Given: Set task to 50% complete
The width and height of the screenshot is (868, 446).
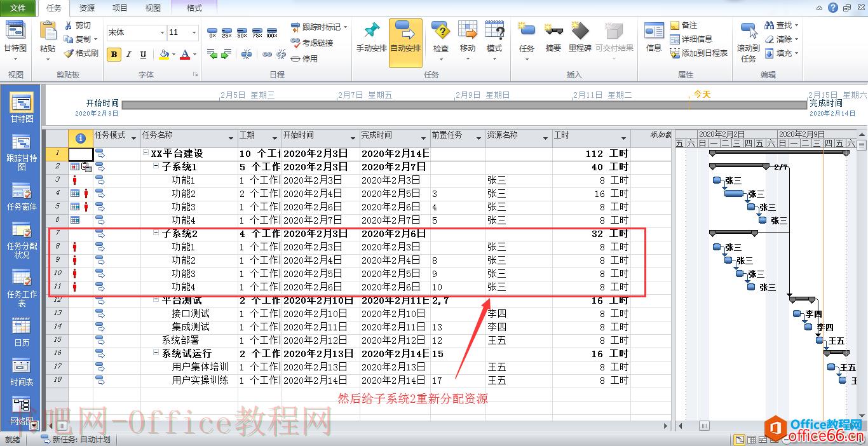Looking at the screenshot, I should [242, 32].
